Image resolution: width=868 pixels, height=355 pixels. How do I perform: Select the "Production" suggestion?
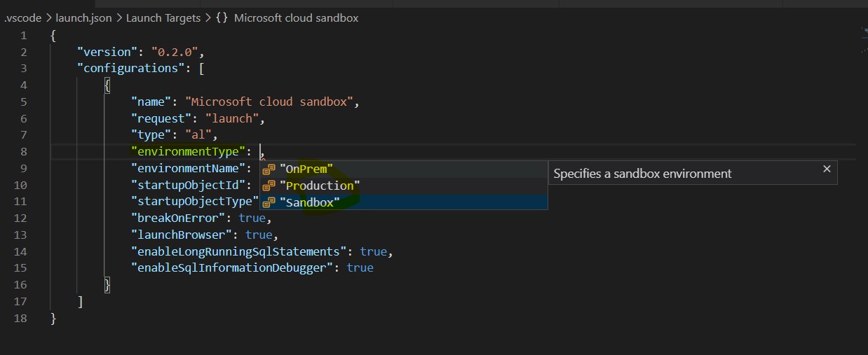(x=404, y=186)
